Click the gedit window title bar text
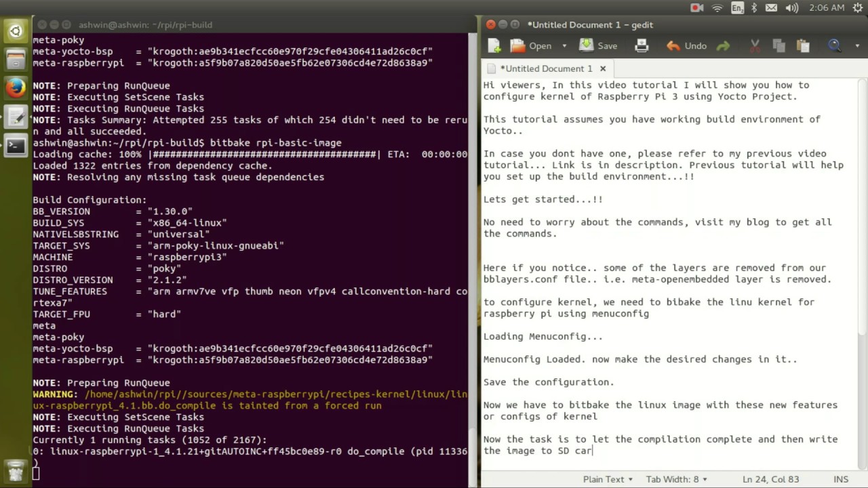This screenshot has height=488, width=868. (x=590, y=25)
